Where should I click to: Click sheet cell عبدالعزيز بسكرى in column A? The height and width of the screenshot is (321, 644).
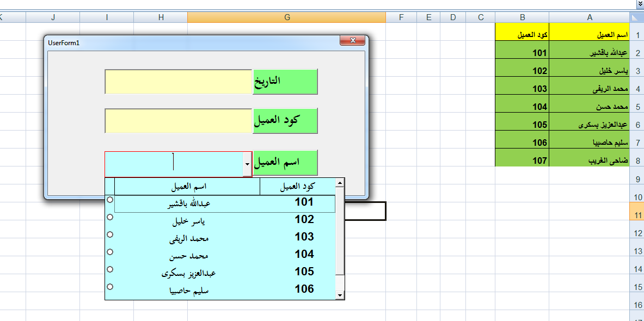(590, 121)
